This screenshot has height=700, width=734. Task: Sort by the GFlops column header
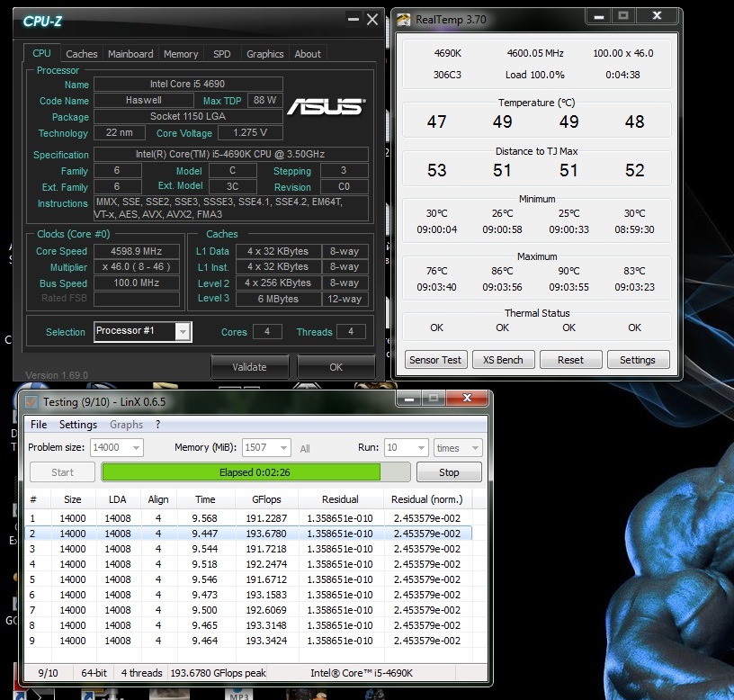(x=266, y=499)
